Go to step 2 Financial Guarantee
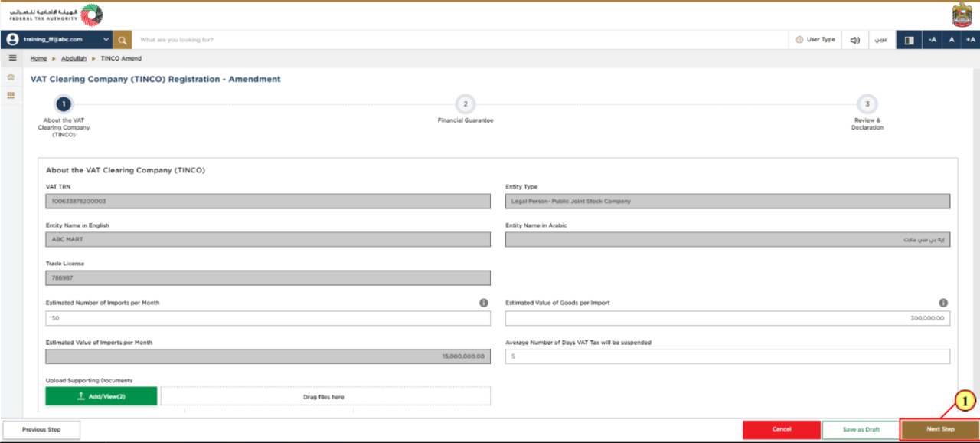This screenshot has width=980, height=443. (x=465, y=103)
